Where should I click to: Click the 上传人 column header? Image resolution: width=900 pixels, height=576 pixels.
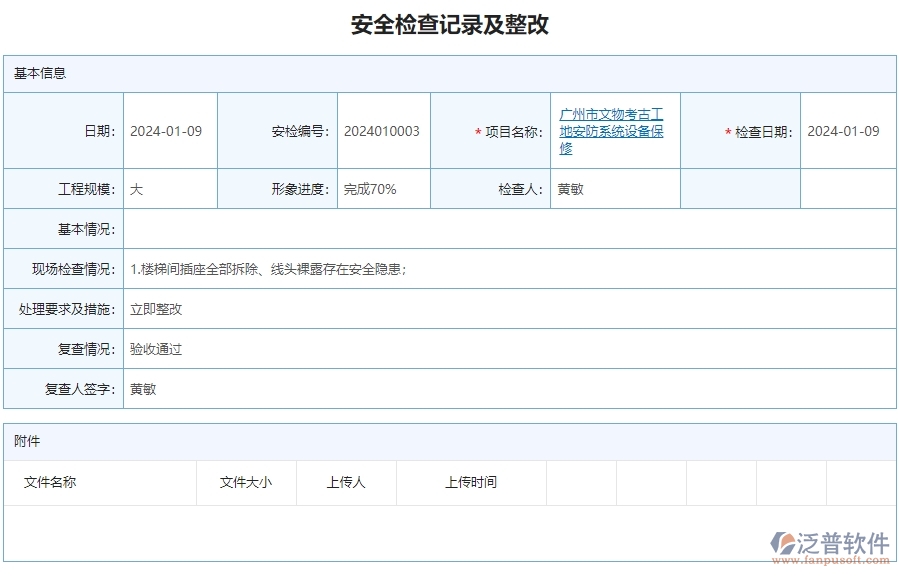pyautogui.click(x=345, y=482)
